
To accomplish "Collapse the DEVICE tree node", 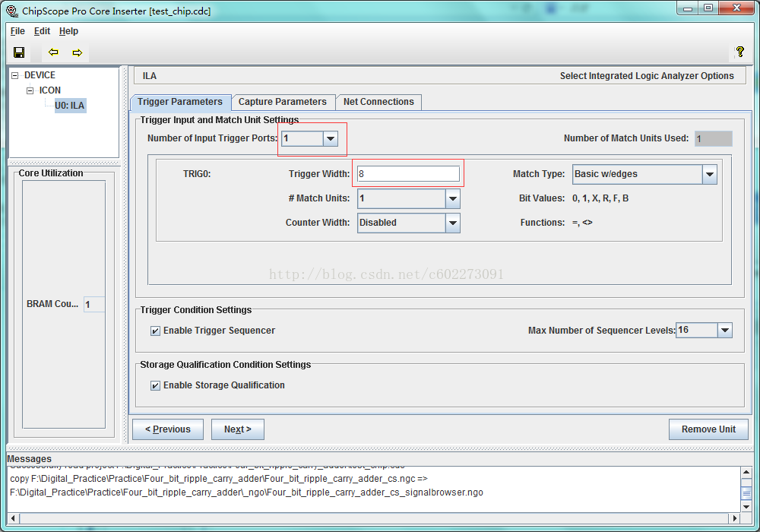I will [15, 75].
